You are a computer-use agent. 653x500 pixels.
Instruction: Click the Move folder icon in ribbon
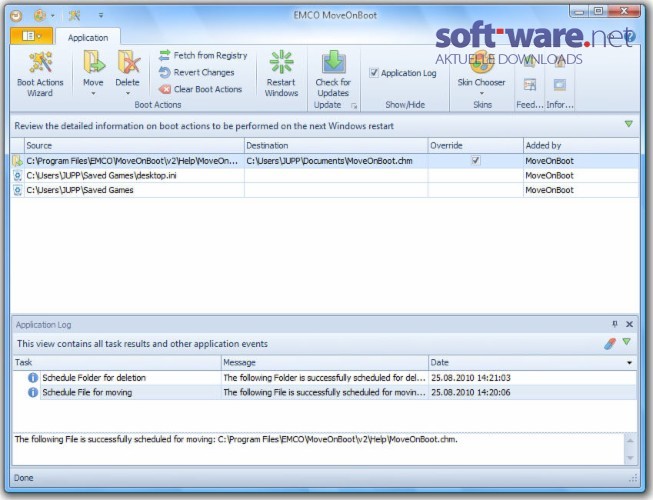coord(93,62)
